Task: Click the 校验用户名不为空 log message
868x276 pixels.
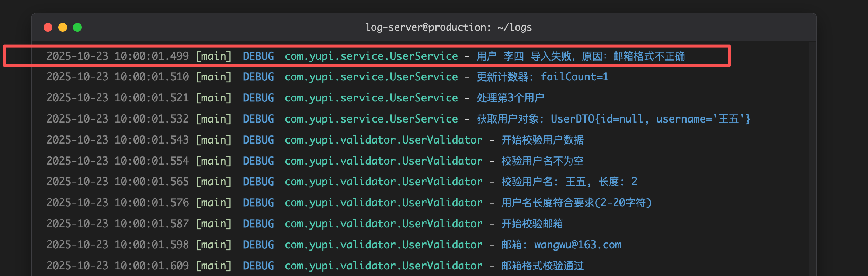Action: (x=542, y=161)
